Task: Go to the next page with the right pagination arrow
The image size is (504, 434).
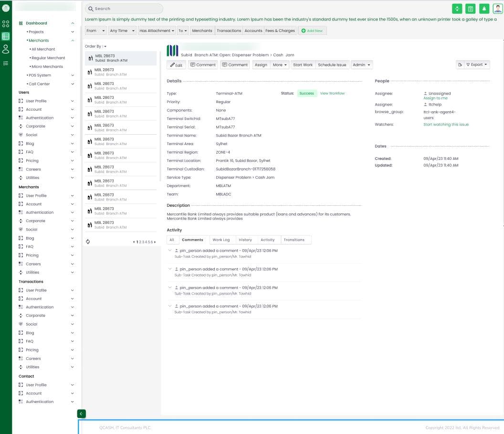Action: click(155, 242)
